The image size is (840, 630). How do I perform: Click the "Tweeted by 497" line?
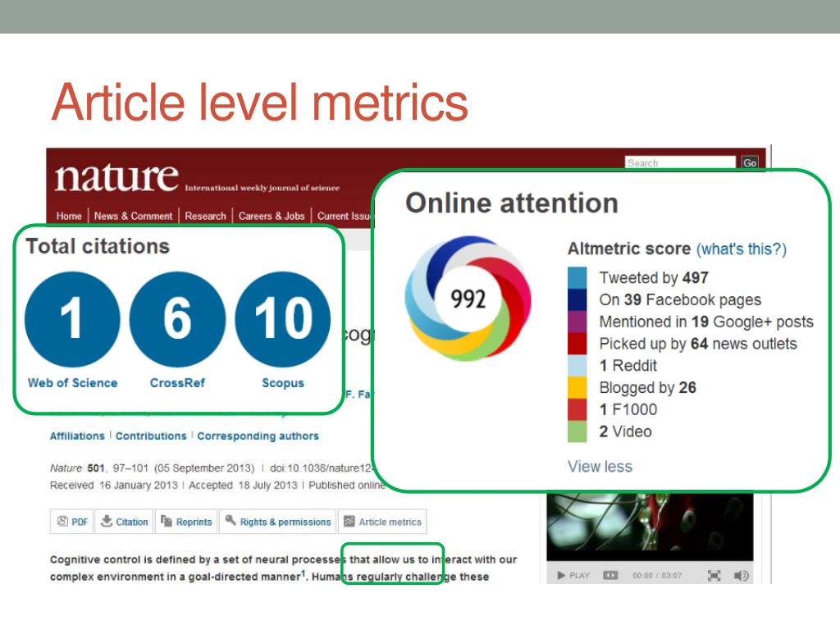(654, 277)
